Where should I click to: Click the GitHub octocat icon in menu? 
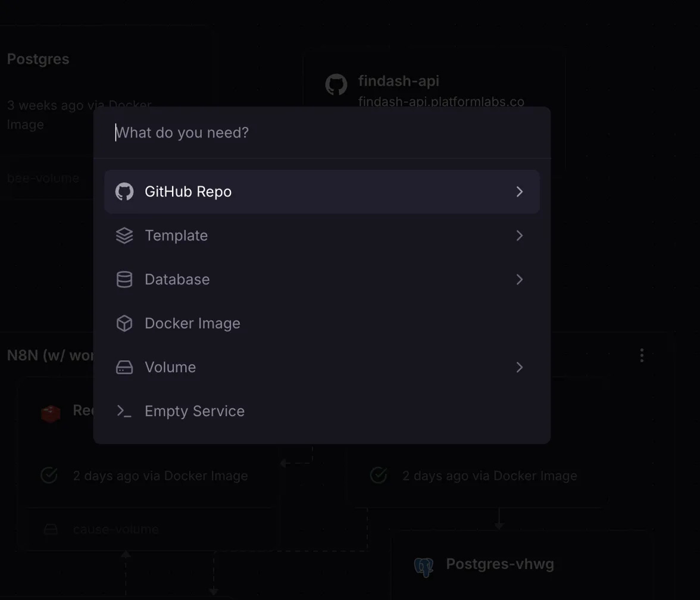pyautogui.click(x=124, y=192)
